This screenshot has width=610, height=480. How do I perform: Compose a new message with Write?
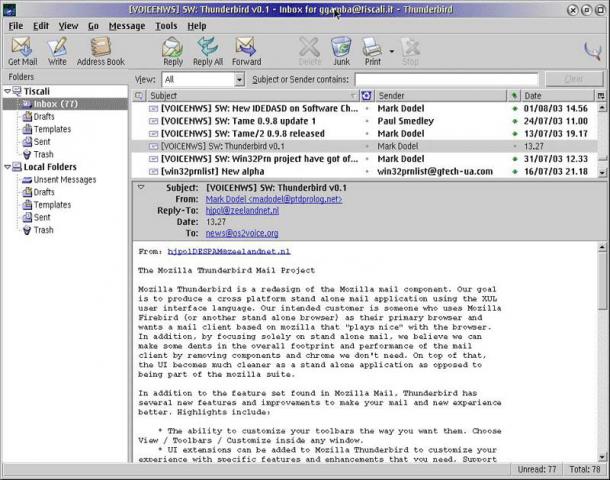click(57, 51)
